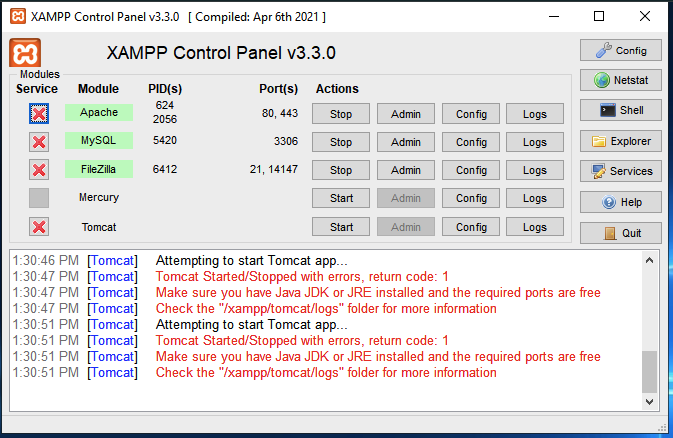Close the XAMPP Control Panel window
The height and width of the screenshot is (438, 673).
(x=645, y=17)
